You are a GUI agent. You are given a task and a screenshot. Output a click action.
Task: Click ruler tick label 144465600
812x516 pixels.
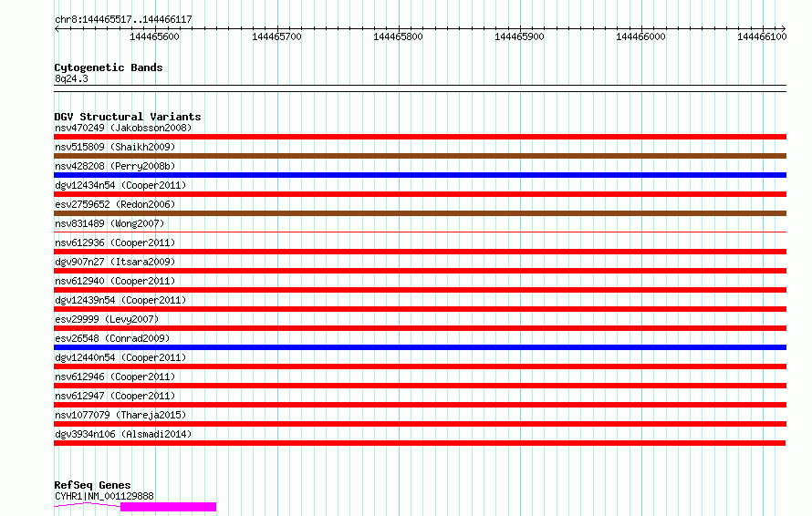(154, 36)
